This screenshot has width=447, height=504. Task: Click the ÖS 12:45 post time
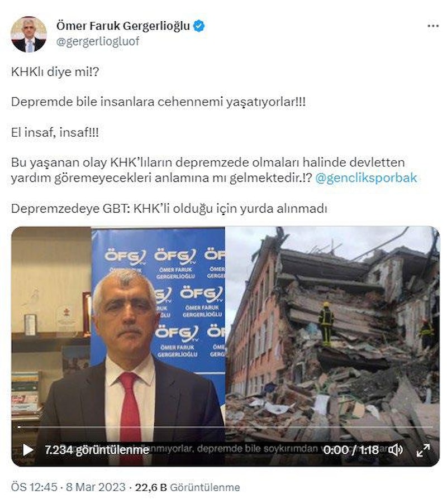pos(34,487)
